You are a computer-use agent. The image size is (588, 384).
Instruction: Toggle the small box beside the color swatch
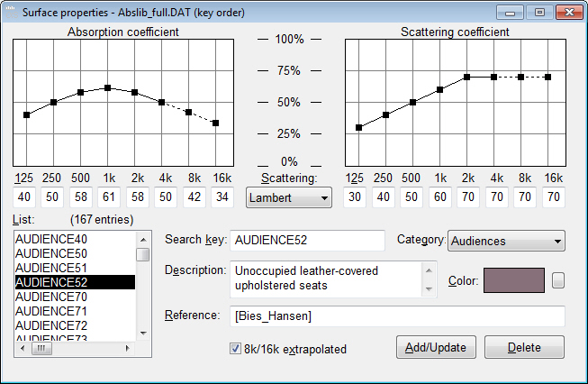pos(558,280)
